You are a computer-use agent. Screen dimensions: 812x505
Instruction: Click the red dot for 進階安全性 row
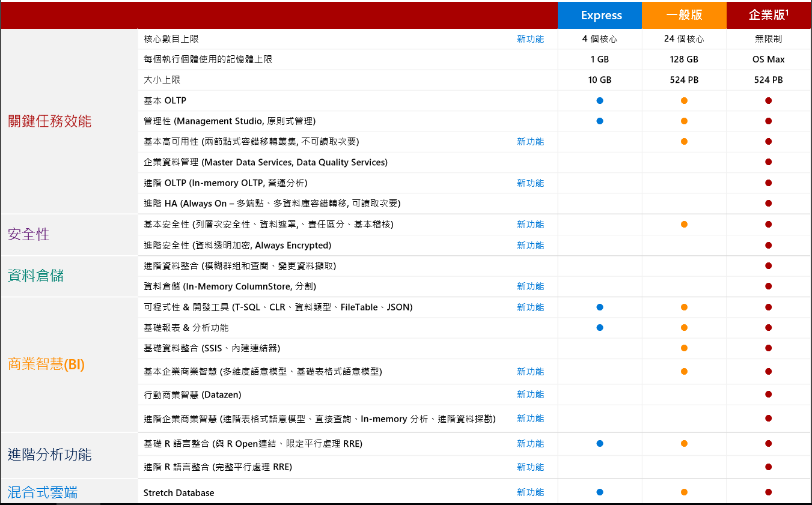click(768, 245)
